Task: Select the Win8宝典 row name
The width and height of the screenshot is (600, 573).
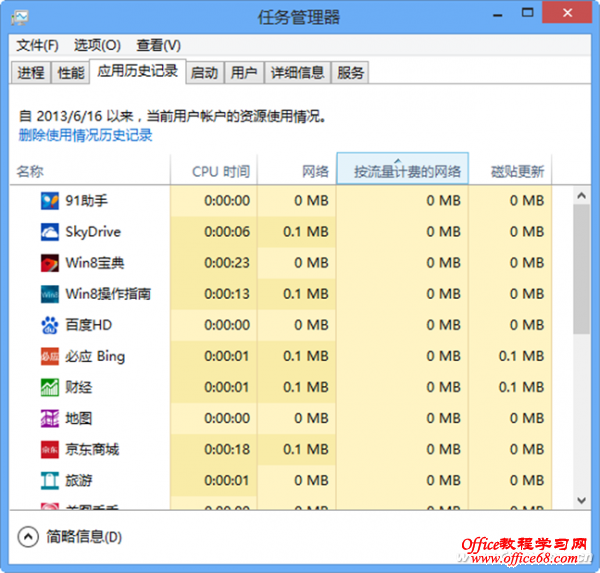Action: point(95,263)
